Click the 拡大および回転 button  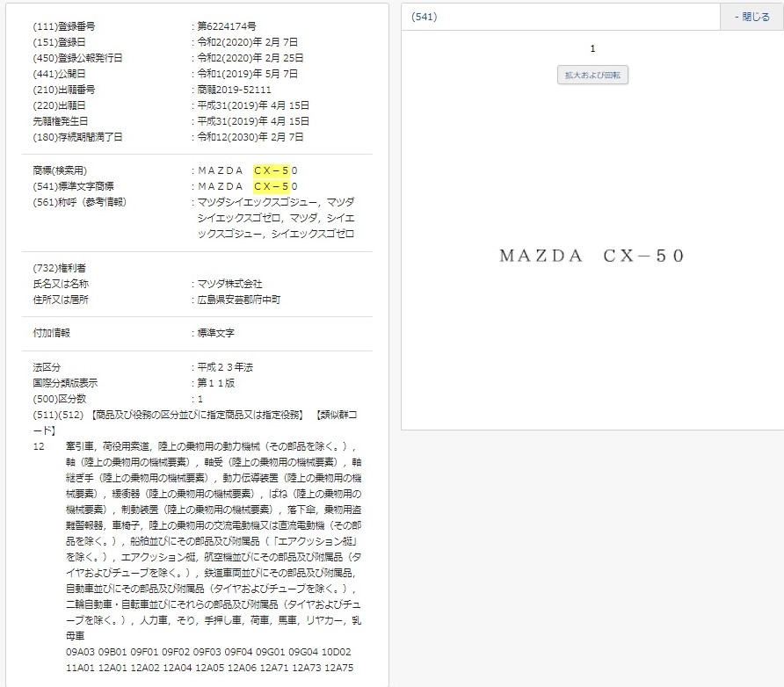click(592, 75)
